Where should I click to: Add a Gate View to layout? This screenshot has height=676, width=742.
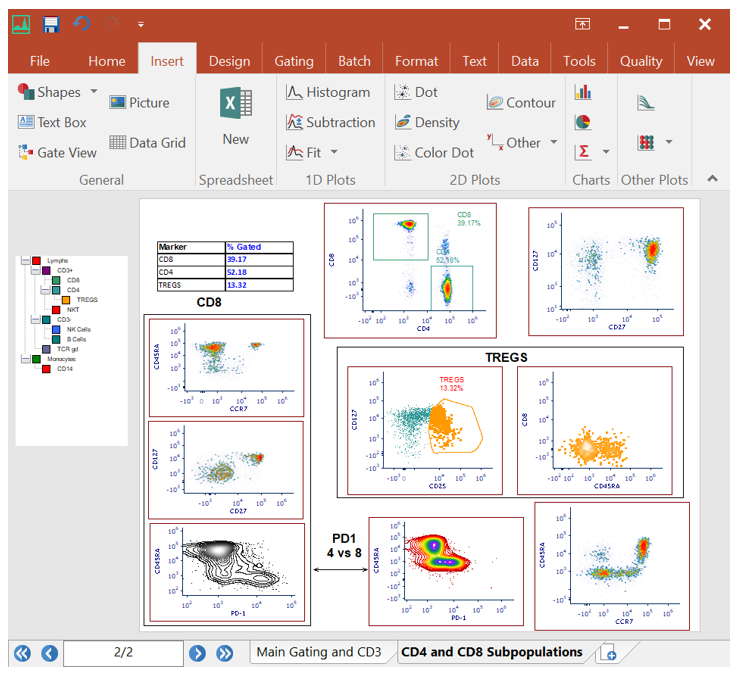coord(57,153)
